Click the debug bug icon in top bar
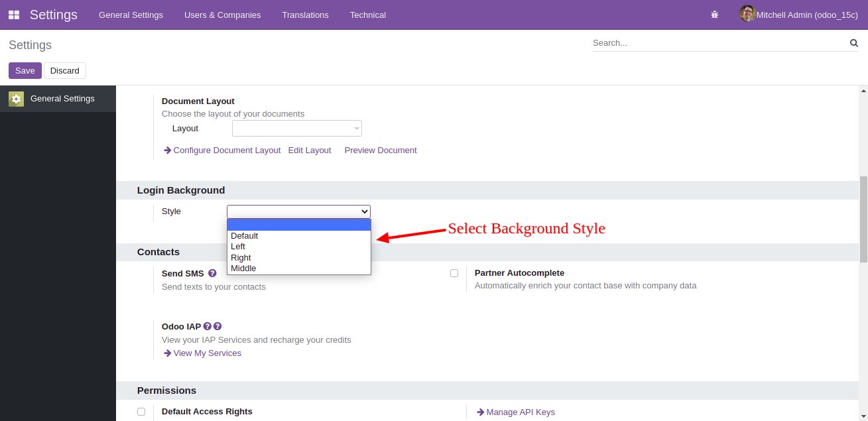The width and height of the screenshot is (868, 421). (714, 15)
